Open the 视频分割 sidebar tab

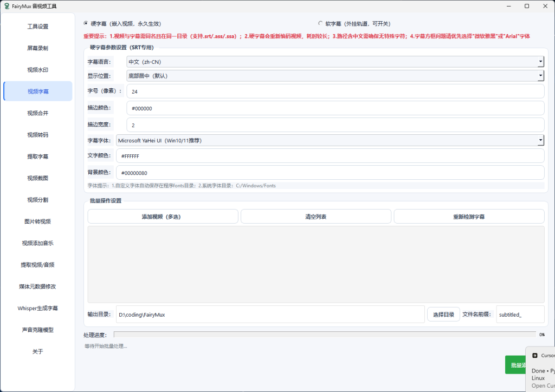click(38, 200)
